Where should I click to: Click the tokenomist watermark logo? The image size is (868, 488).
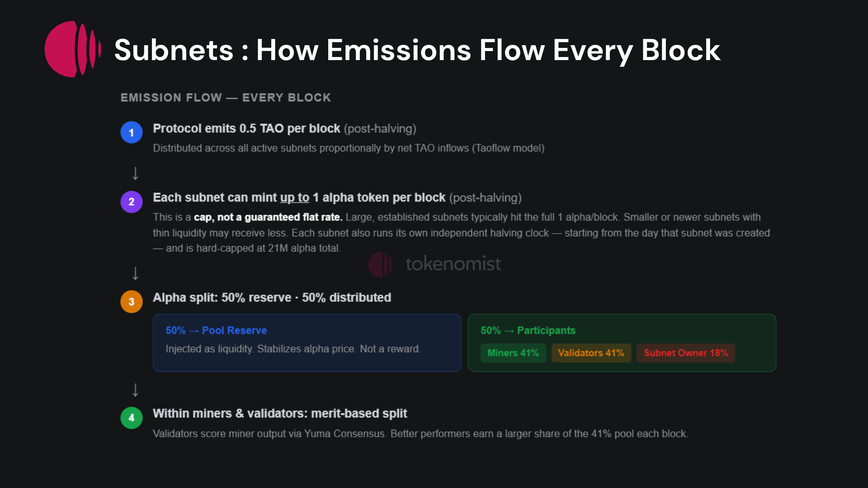pos(434,264)
